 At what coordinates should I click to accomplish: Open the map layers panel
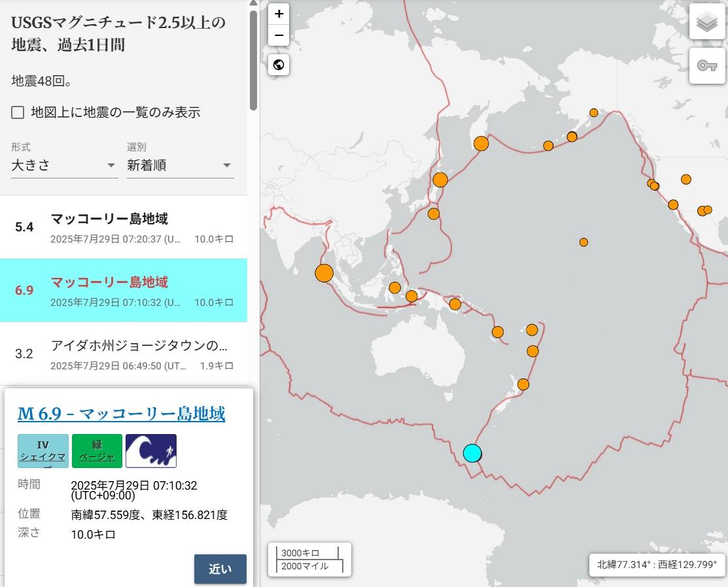[706, 22]
